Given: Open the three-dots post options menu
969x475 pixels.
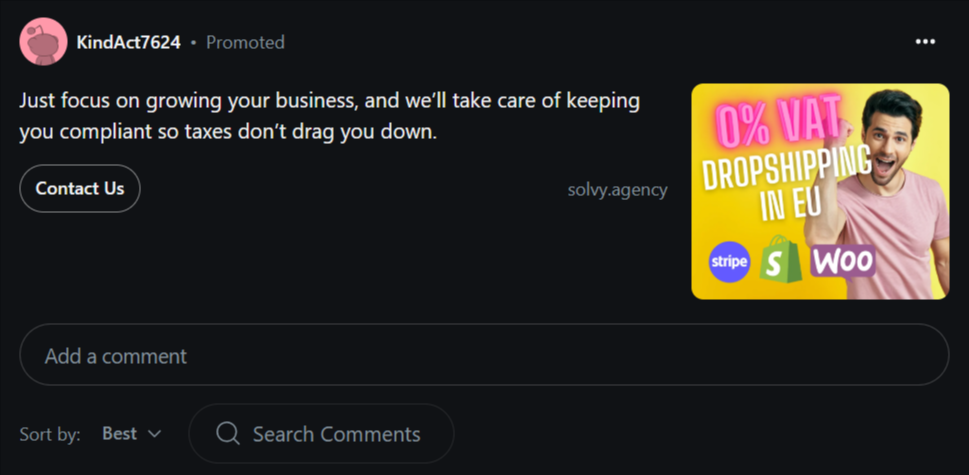Looking at the screenshot, I should click(925, 42).
